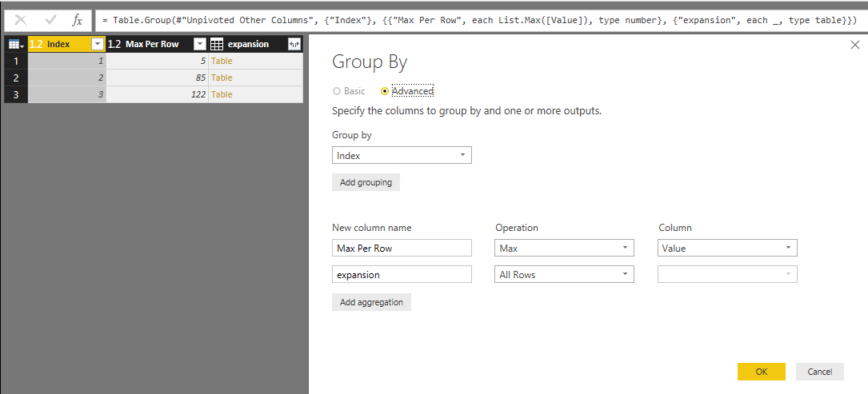Open the Group by Index dropdown
The image size is (868, 394).
tap(402, 156)
